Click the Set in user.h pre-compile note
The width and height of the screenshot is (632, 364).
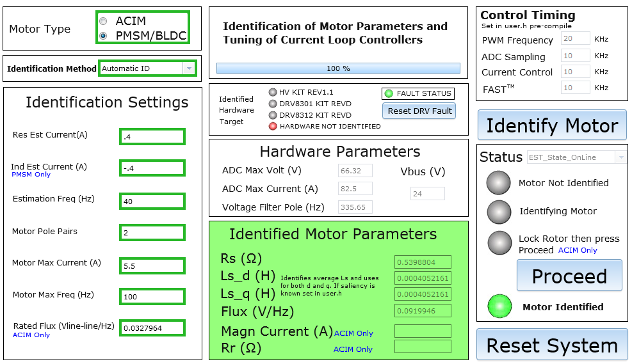(x=526, y=26)
